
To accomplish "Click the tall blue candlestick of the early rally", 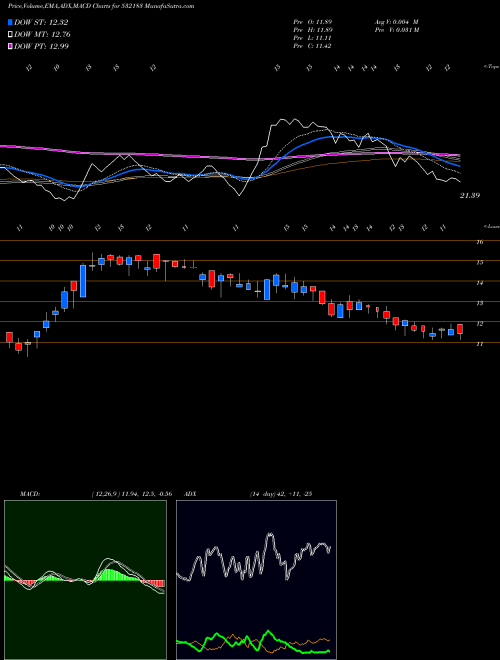I will pos(83,281).
